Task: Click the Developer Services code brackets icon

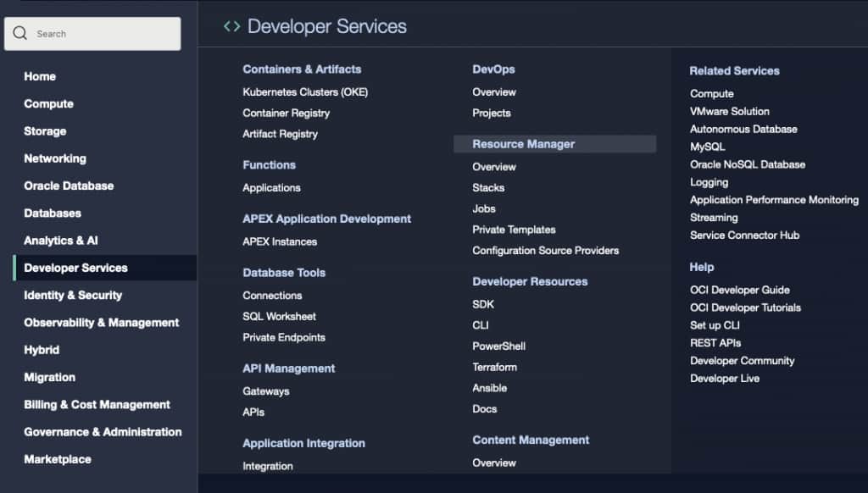Action: tap(232, 26)
